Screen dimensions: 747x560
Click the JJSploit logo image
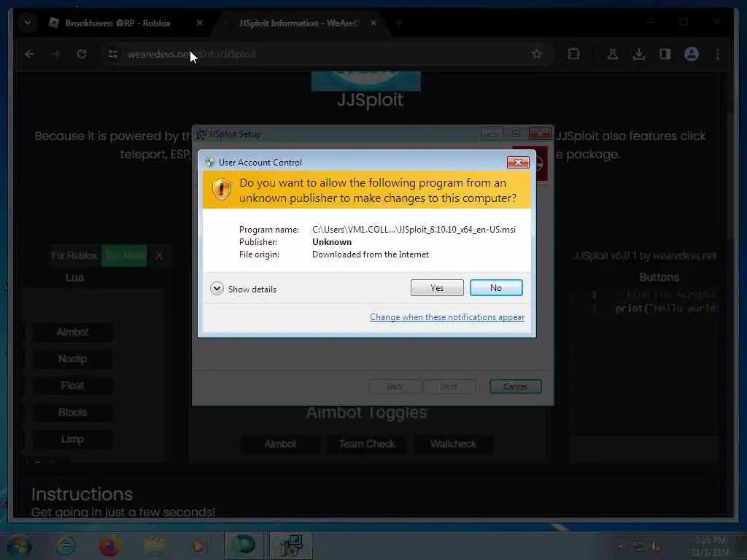(366, 80)
